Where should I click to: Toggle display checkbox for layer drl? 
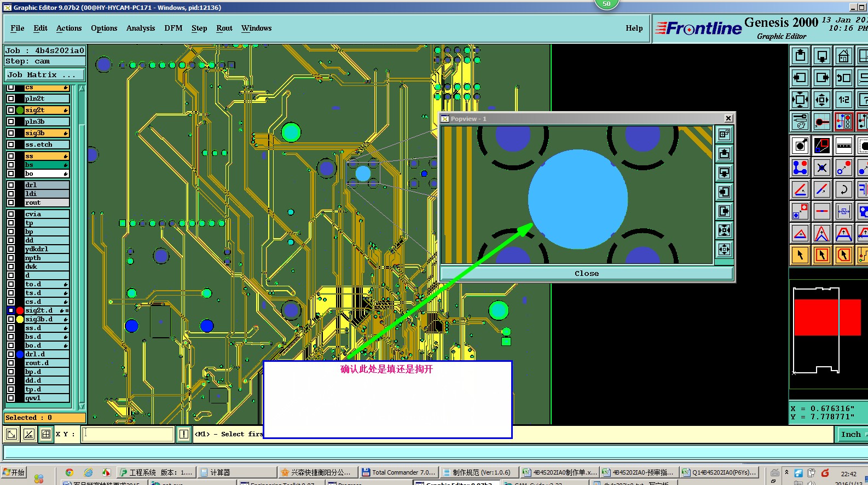(10, 185)
